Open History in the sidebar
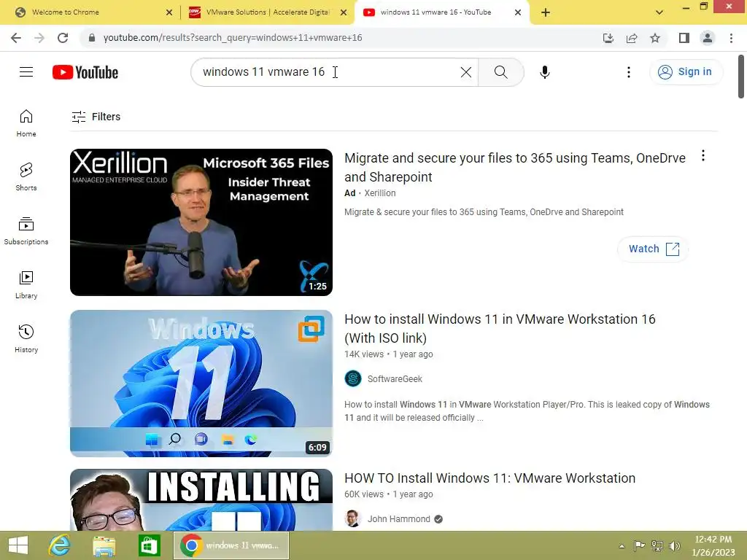The width and height of the screenshot is (747, 560). 26,338
